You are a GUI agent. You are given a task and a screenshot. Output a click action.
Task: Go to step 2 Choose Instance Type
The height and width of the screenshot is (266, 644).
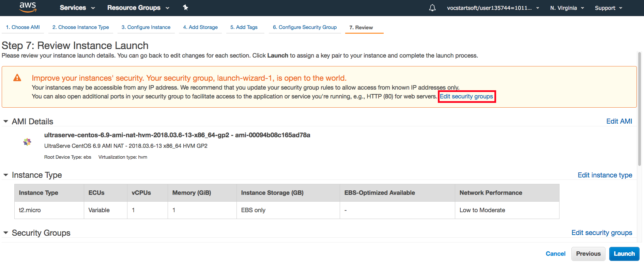(x=81, y=27)
